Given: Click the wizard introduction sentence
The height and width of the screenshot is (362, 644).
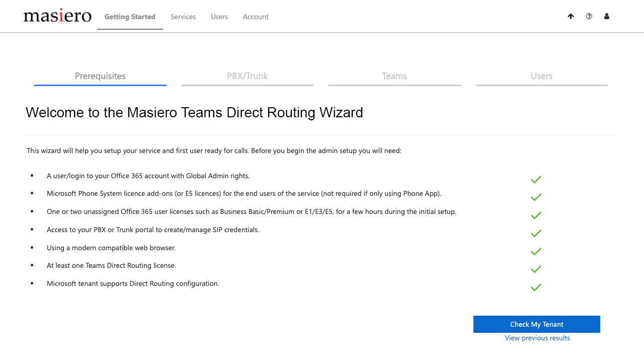Looking at the screenshot, I should [x=214, y=151].
